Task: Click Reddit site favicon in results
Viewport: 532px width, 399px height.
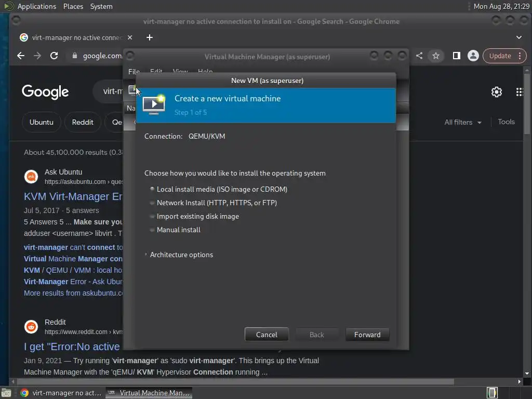Action: pos(31,327)
